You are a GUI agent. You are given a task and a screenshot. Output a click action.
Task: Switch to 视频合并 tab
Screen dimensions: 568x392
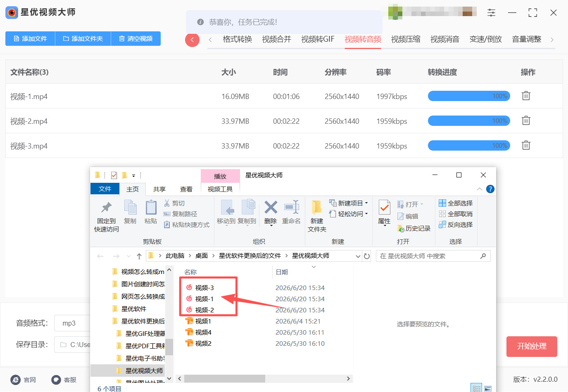[x=277, y=39]
